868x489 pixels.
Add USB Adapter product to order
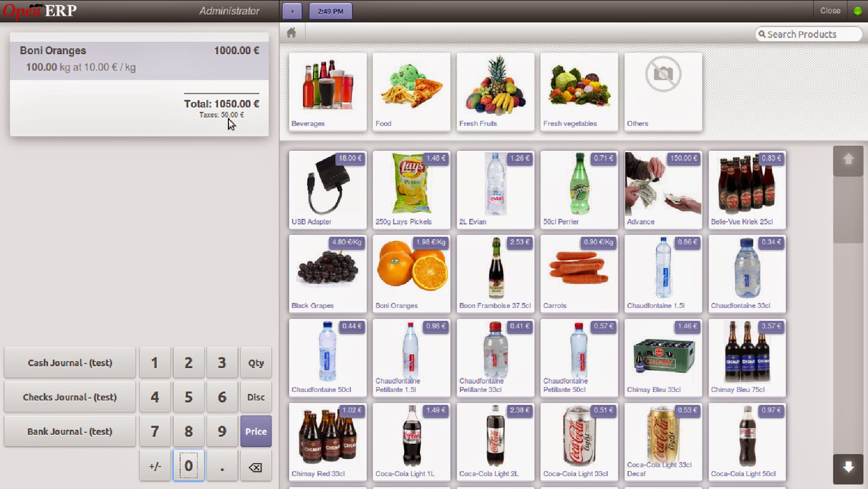[x=328, y=190]
